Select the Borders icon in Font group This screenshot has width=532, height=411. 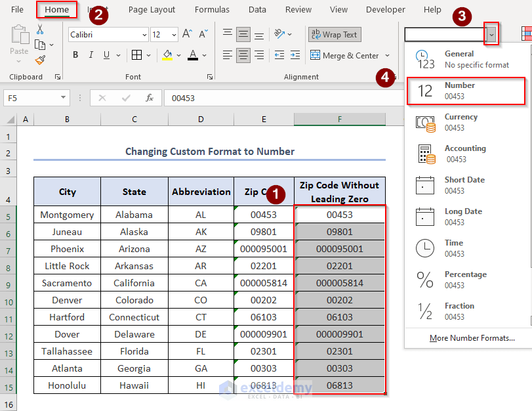click(136, 54)
